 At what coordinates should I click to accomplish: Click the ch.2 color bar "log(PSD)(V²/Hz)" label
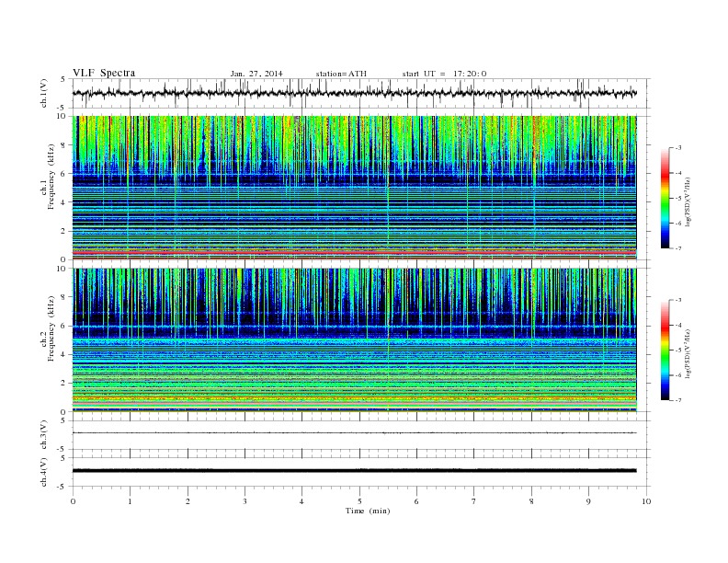pyautogui.click(x=688, y=354)
